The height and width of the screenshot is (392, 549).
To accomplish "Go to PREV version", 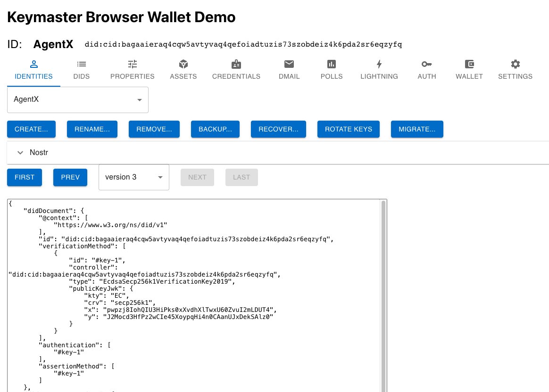I will point(70,177).
